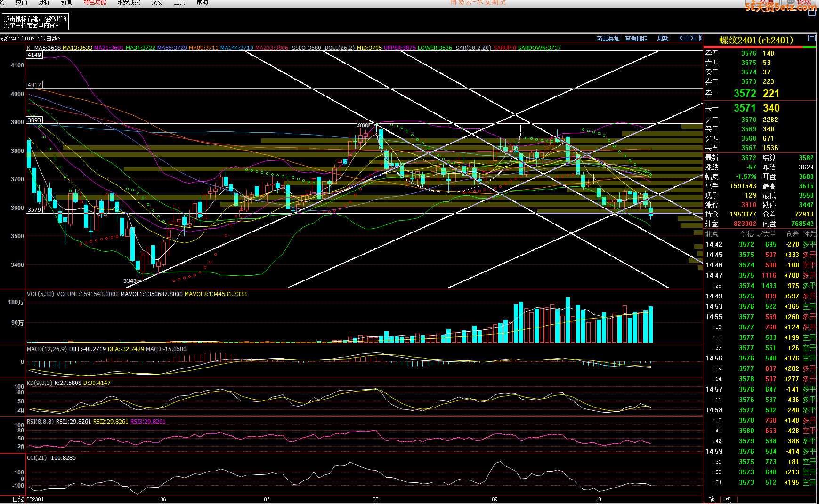Screen dimensions: 819x504
Task: Click the RSI(8,8,8) indicator label
Action: [40, 422]
